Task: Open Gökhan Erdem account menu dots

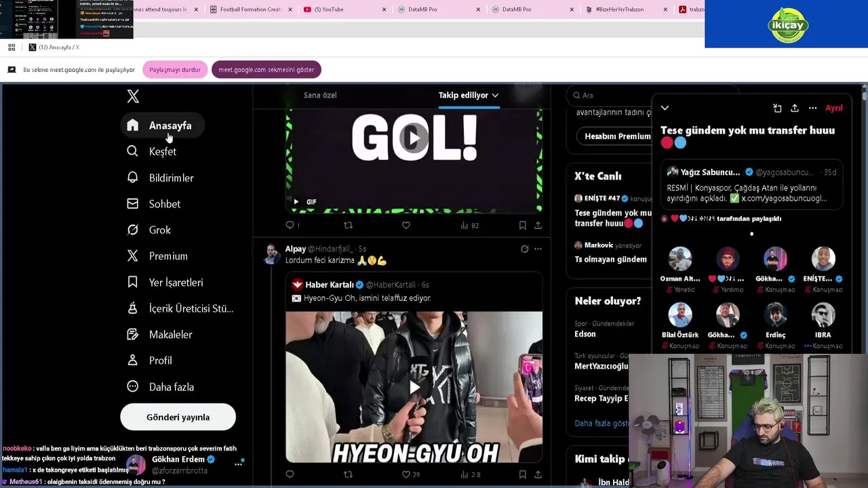Action: 239,464
